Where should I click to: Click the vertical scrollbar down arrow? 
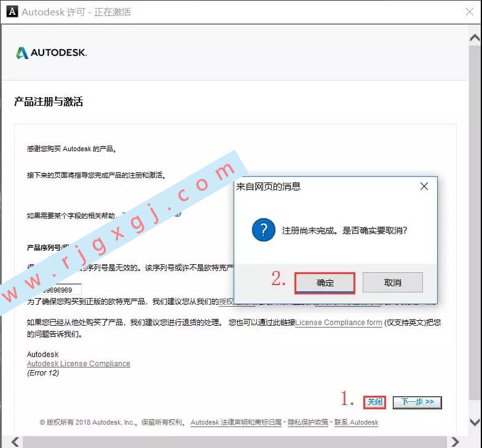(475, 422)
